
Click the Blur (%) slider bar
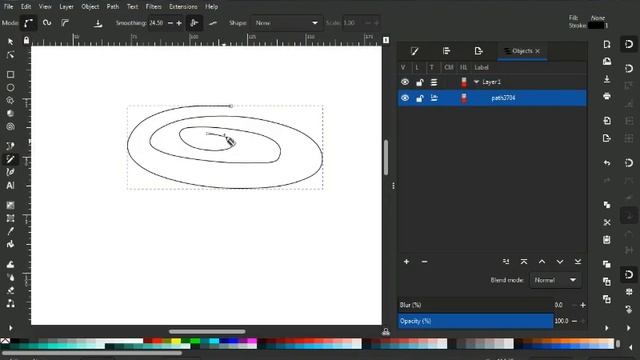point(476,305)
